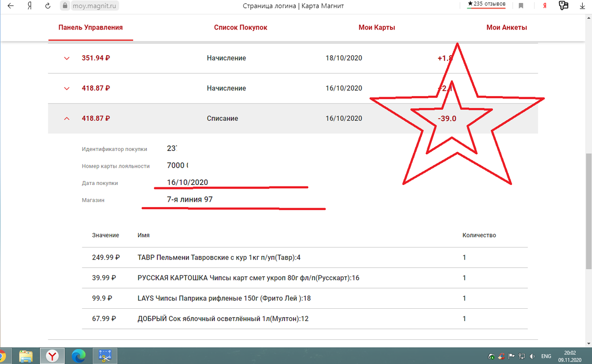Image resolution: width=592 pixels, height=364 pixels.
Task: Select date 18/10/2020 in the first row
Action: 344,58
